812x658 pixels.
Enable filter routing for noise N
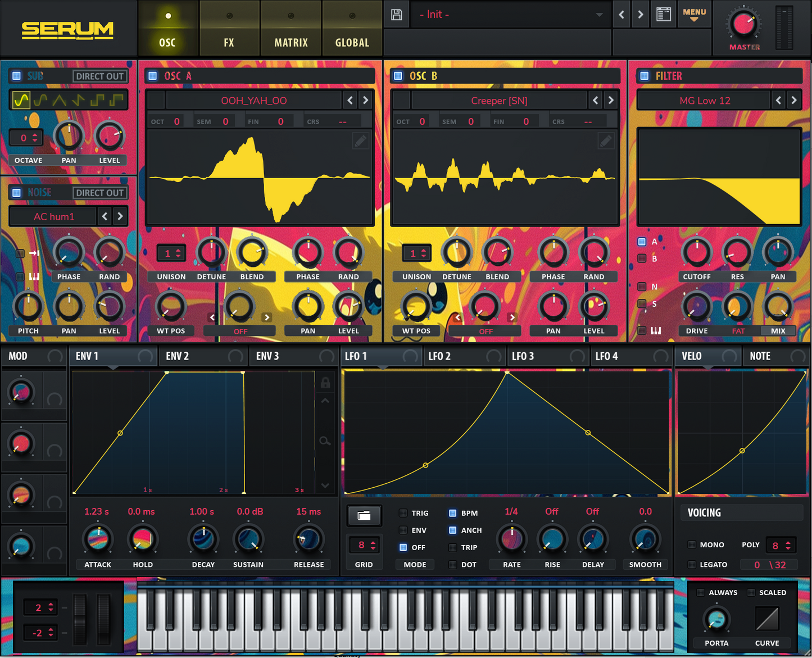click(x=642, y=287)
